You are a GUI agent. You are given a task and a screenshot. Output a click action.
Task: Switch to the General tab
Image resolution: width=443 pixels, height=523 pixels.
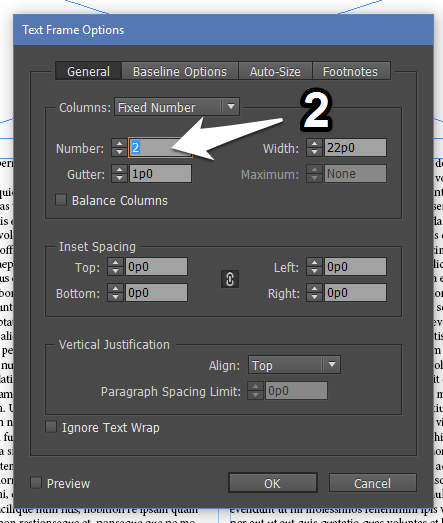tap(88, 71)
